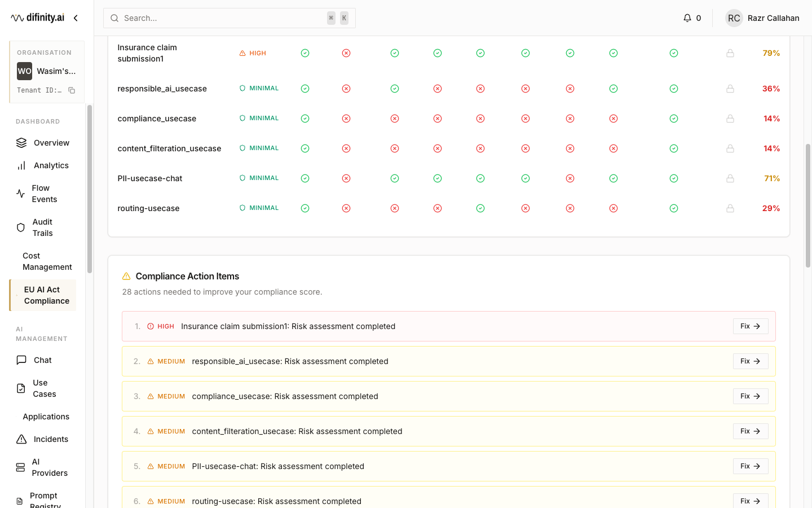Click the lock icon in routing-usecase row
Screen dimensions: 812x508
click(730, 208)
